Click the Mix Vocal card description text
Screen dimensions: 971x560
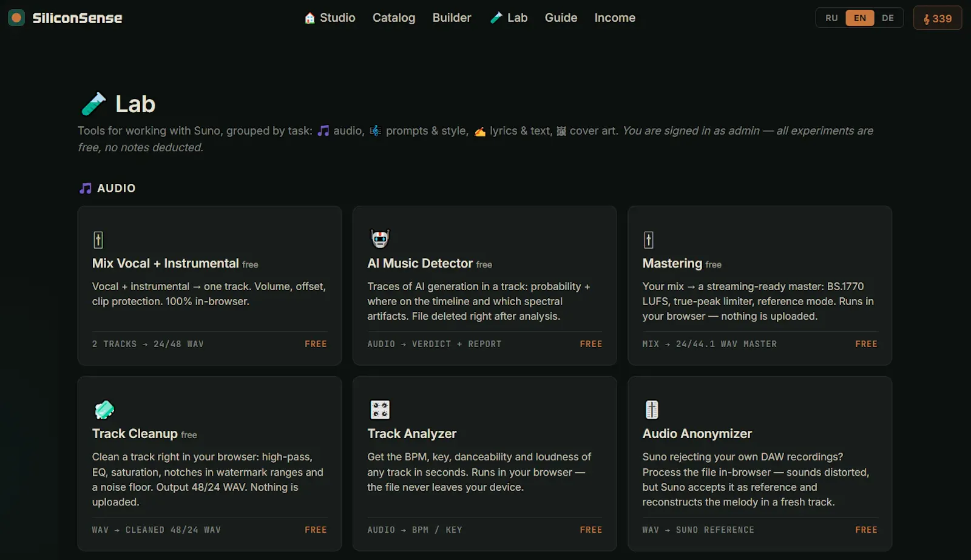[209, 294]
